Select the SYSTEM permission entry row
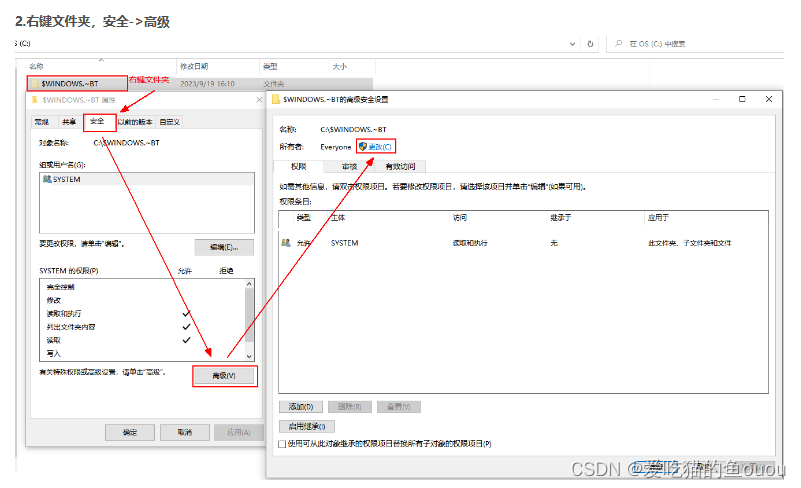This screenshot has width=801, height=488. pos(523,243)
